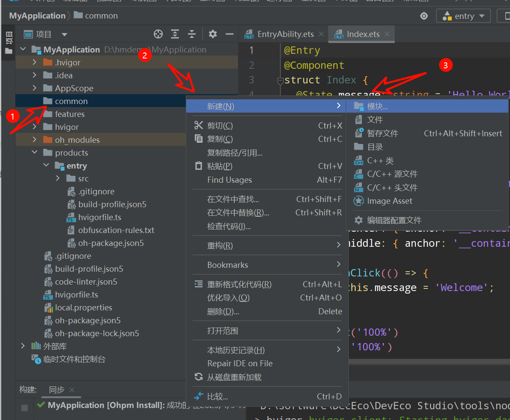The width and height of the screenshot is (510, 420).
Task: Select 文件 in new submenu
Action: (x=427, y=120)
